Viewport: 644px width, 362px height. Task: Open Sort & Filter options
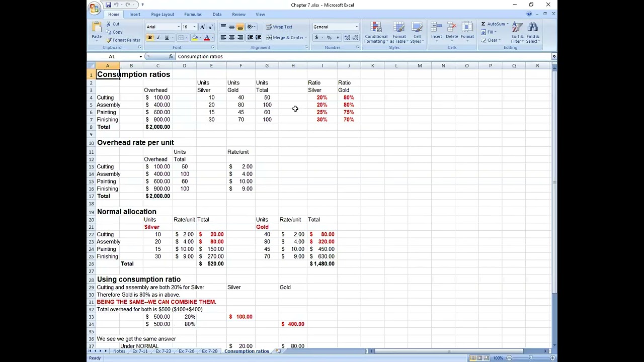coord(517,32)
